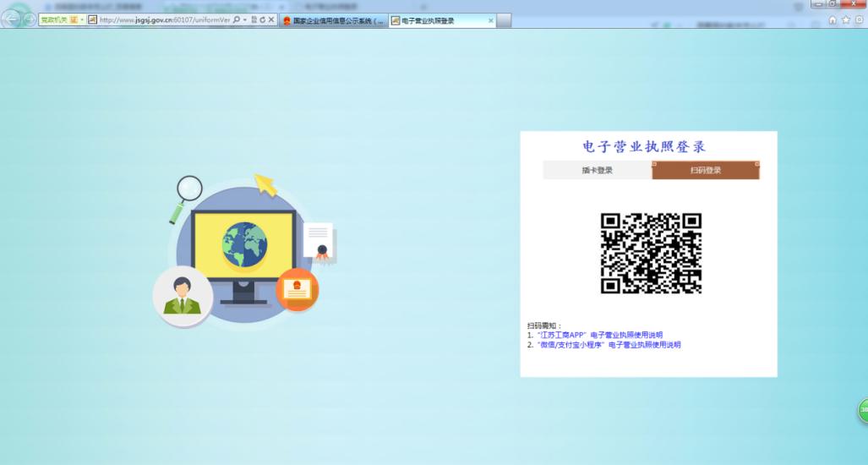Toggle the compatibility view icon

254,20
